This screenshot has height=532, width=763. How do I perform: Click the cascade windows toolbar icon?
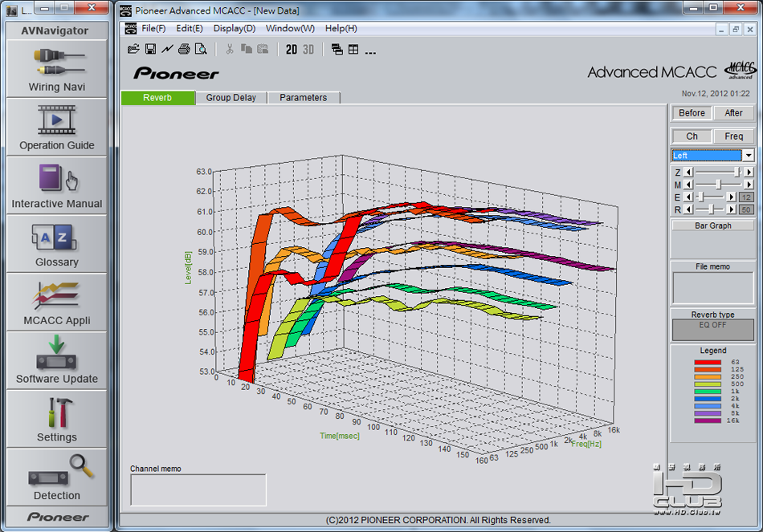pyautogui.click(x=337, y=49)
